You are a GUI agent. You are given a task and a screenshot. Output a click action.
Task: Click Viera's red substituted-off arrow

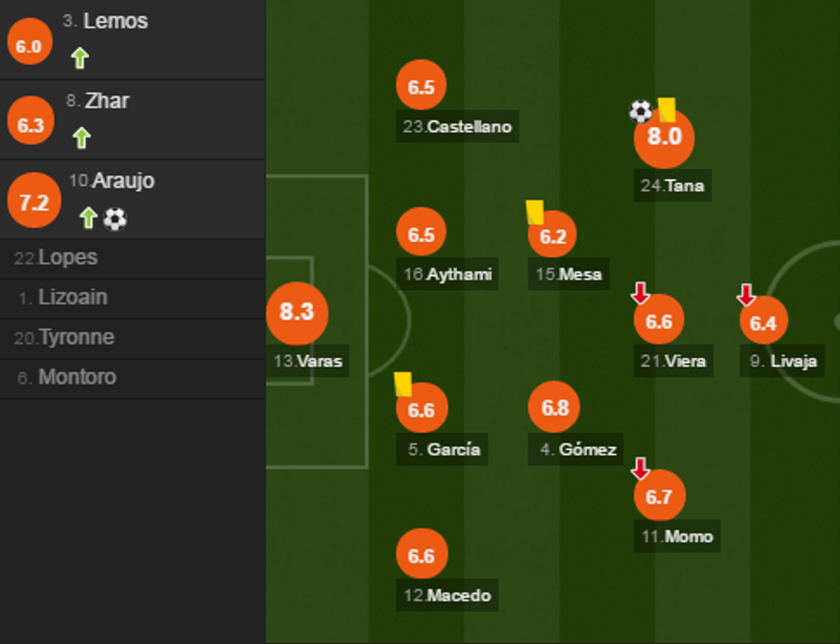pos(640,294)
